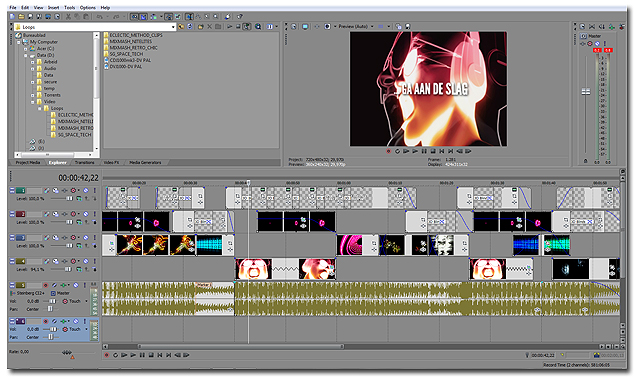Open the Explorer Views dropdown arrow
The image size is (634, 377).
tap(277, 27)
